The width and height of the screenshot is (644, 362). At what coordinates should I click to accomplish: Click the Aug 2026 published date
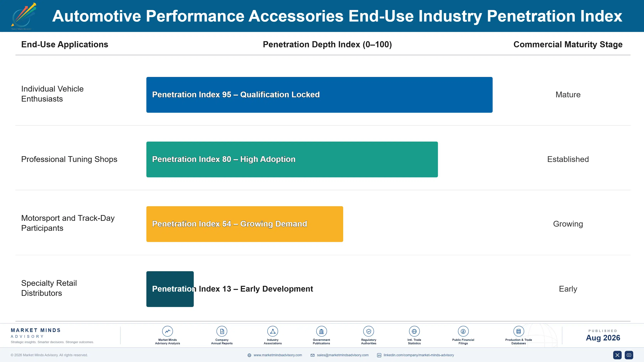point(603,338)
